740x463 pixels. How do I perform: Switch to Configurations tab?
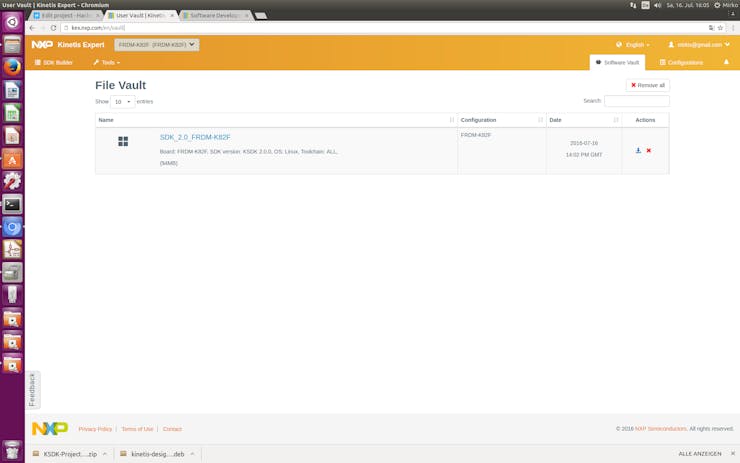click(x=681, y=62)
